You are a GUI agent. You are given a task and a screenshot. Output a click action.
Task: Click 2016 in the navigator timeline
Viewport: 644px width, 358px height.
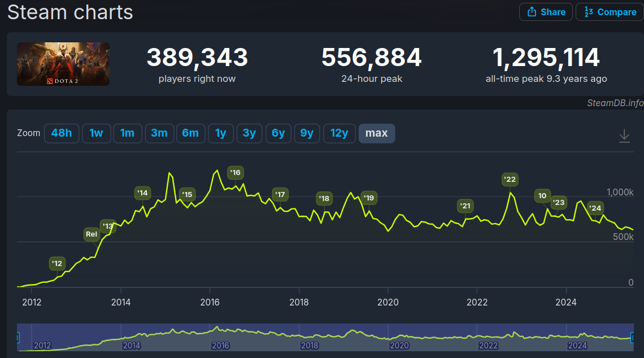click(220, 346)
